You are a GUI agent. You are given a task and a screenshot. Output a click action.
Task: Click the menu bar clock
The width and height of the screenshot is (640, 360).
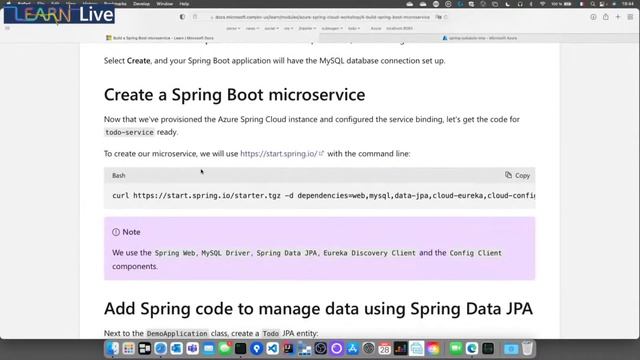628,4
